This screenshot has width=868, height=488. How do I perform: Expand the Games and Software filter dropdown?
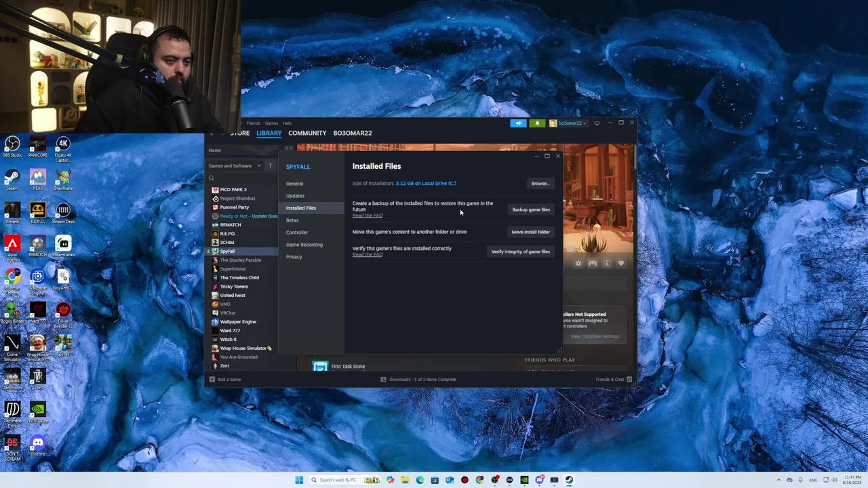[x=235, y=165]
